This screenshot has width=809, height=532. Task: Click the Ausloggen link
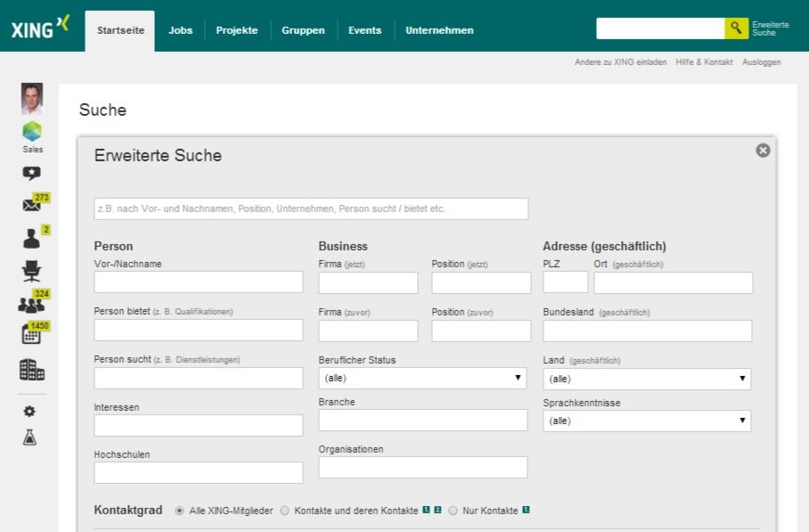[x=761, y=62]
